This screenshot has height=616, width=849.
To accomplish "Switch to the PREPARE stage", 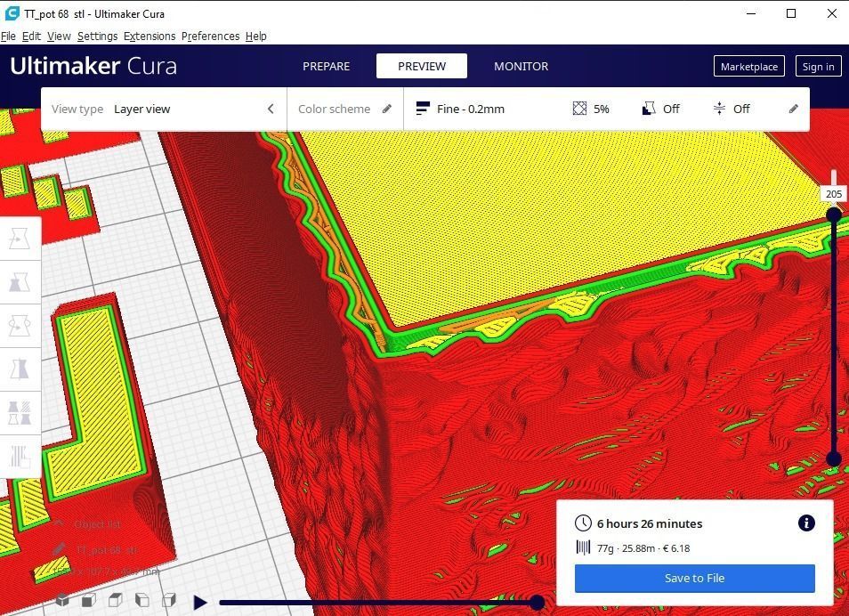I will [326, 66].
